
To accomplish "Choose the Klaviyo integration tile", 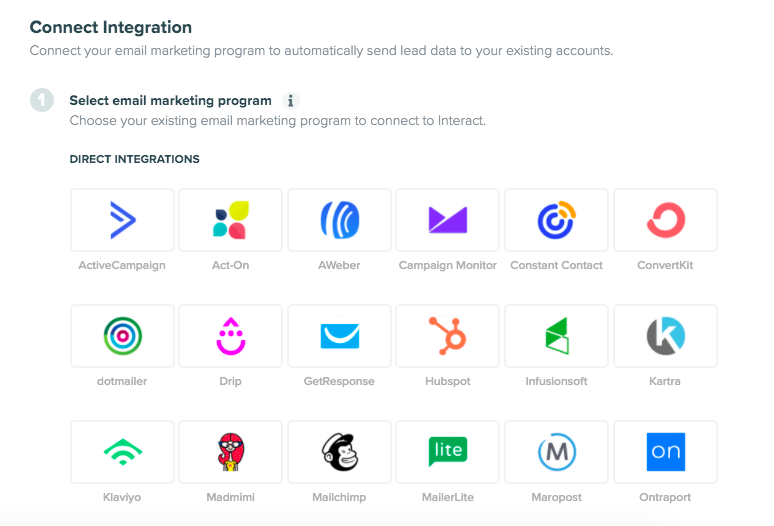I will coord(122,452).
